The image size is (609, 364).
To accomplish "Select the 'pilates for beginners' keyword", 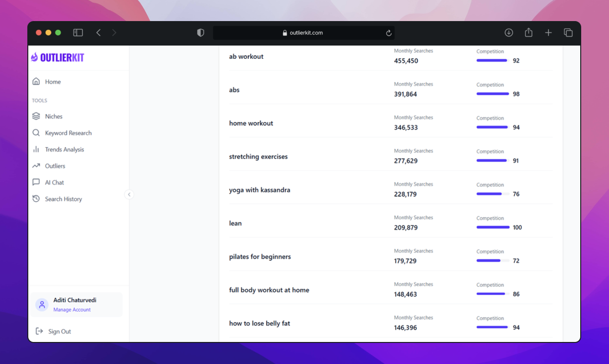I will tap(260, 257).
